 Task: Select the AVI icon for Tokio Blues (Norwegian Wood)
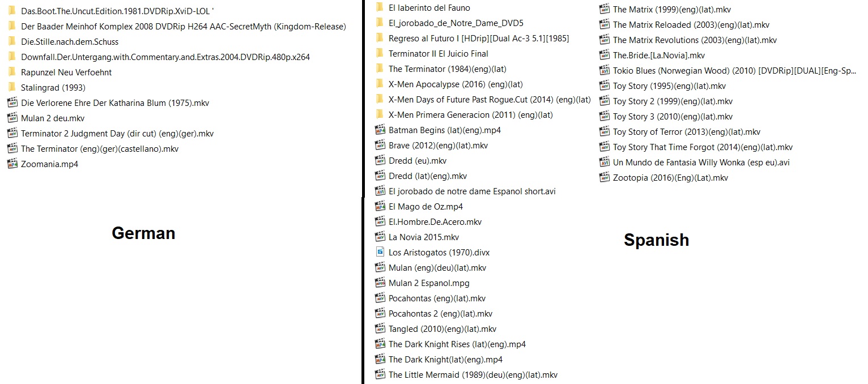(604, 70)
